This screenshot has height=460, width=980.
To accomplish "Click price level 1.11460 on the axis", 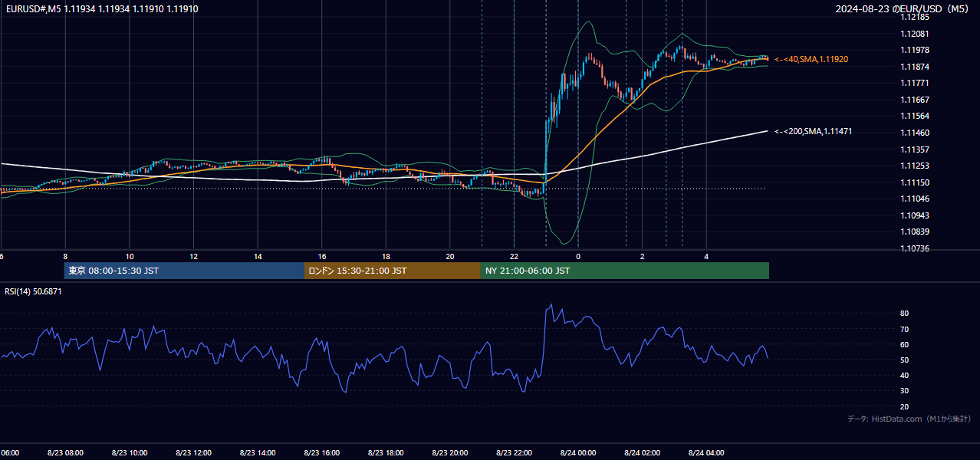I will pyautogui.click(x=914, y=133).
